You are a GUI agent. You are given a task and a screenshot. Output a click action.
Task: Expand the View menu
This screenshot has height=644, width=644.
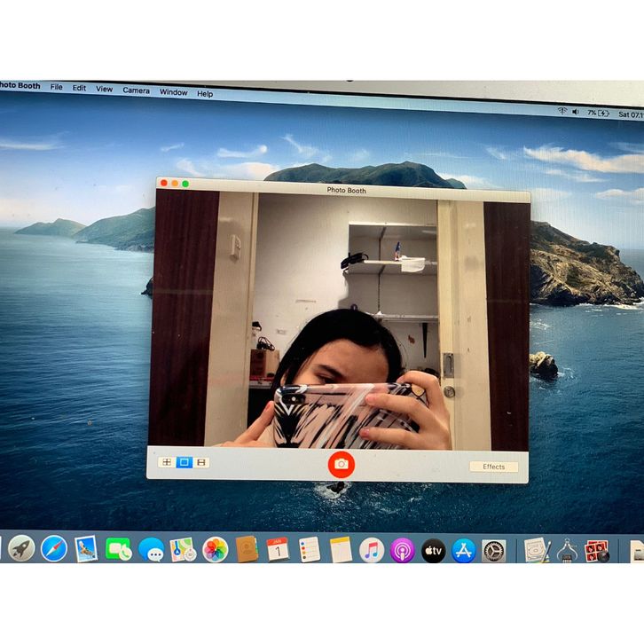(105, 90)
